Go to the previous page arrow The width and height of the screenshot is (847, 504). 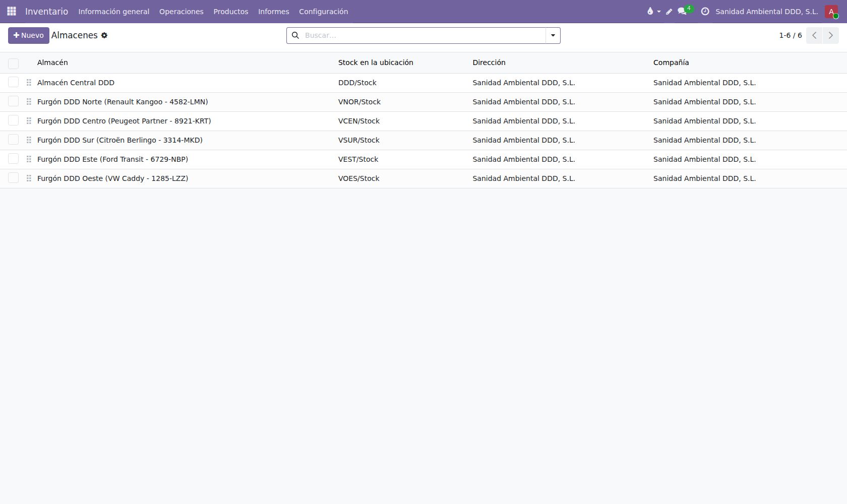point(814,35)
